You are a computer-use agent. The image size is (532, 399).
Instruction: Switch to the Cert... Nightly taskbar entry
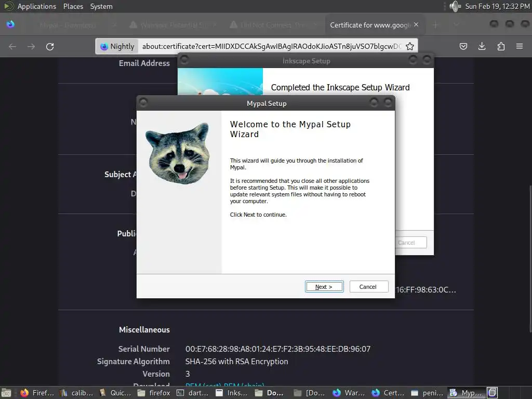click(x=388, y=393)
